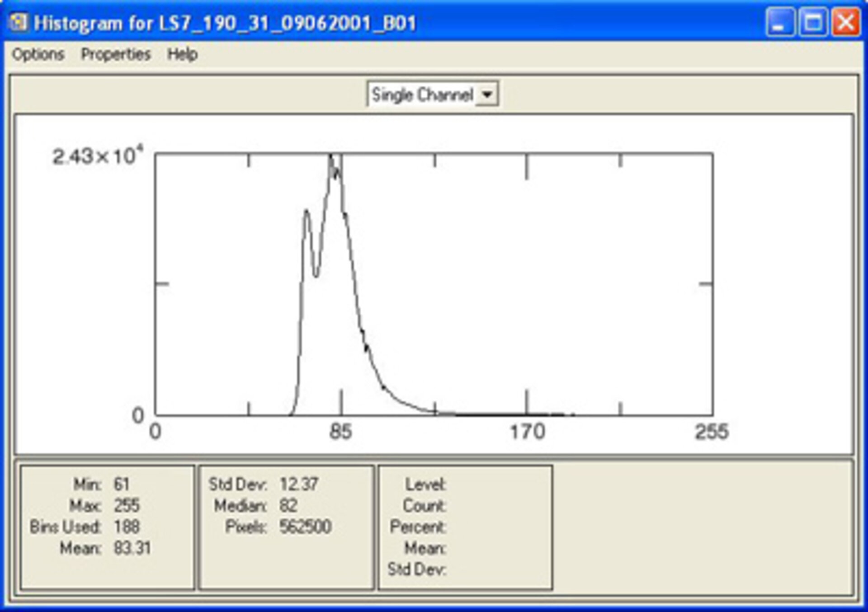Open the Help menu
Viewport: 868px width, 612px height.
coord(182,55)
